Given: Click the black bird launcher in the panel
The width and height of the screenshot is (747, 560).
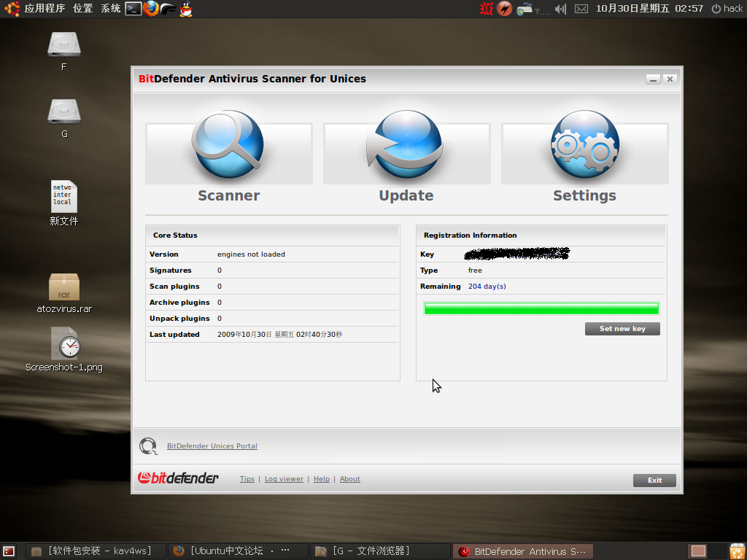Looking at the screenshot, I should tap(169, 9).
